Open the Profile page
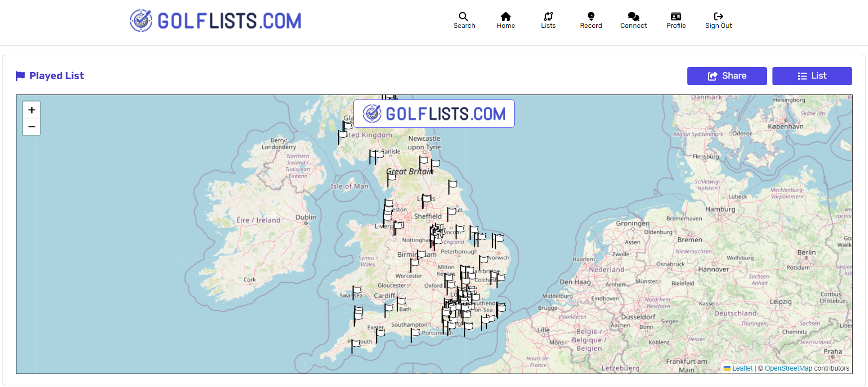This screenshot has width=868, height=387. [676, 20]
